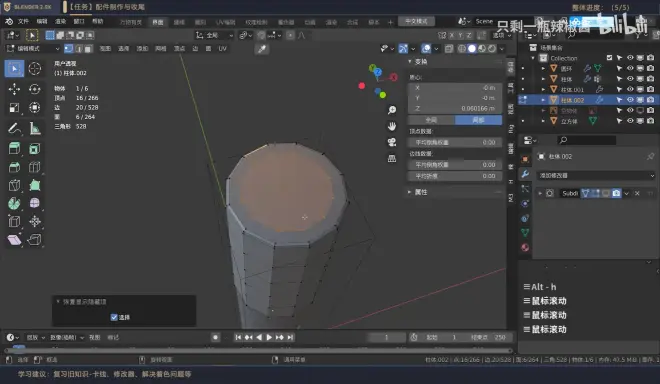Click the viewport pan hand icon
The width and height of the screenshot is (660, 384).
tap(392, 126)
